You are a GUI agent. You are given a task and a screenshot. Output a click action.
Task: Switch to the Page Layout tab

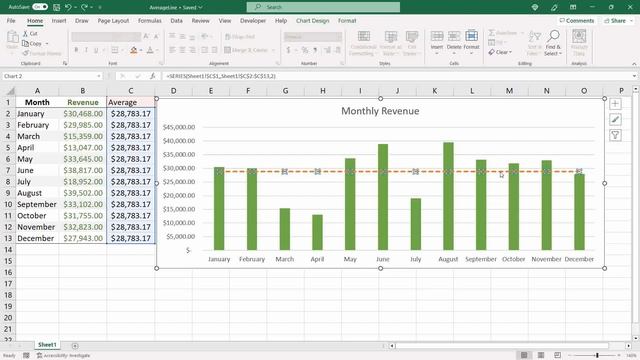(113, 20)
